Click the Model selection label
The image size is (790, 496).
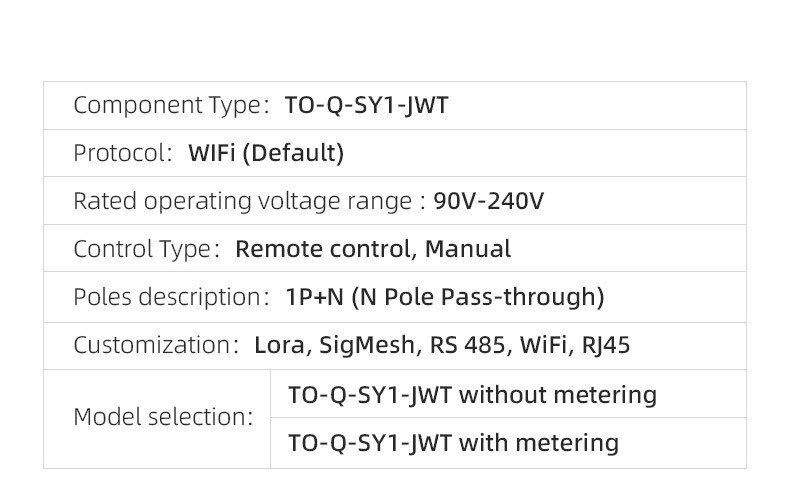click(163, 417)
